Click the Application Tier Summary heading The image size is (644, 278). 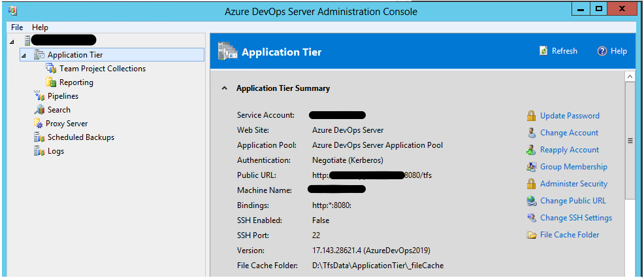click(x=283, y=88)
